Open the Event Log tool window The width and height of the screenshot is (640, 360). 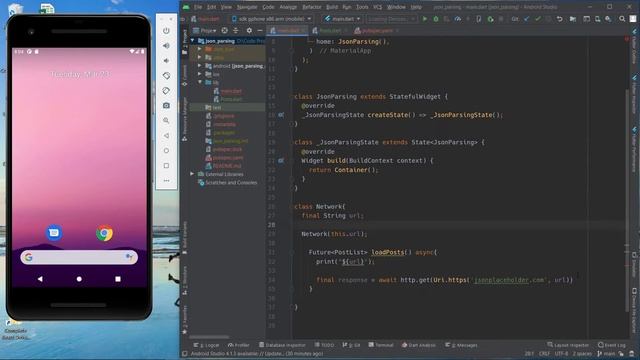[x=611, y=345]
